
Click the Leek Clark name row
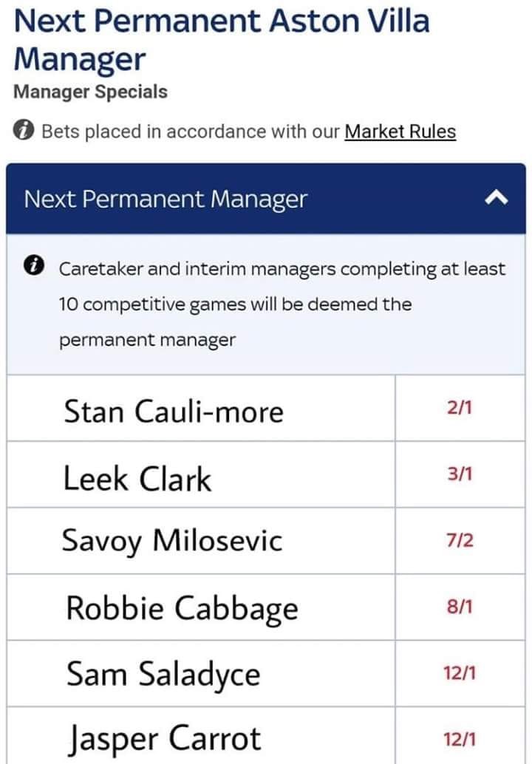pyautogui.click(x=201, y=474)
